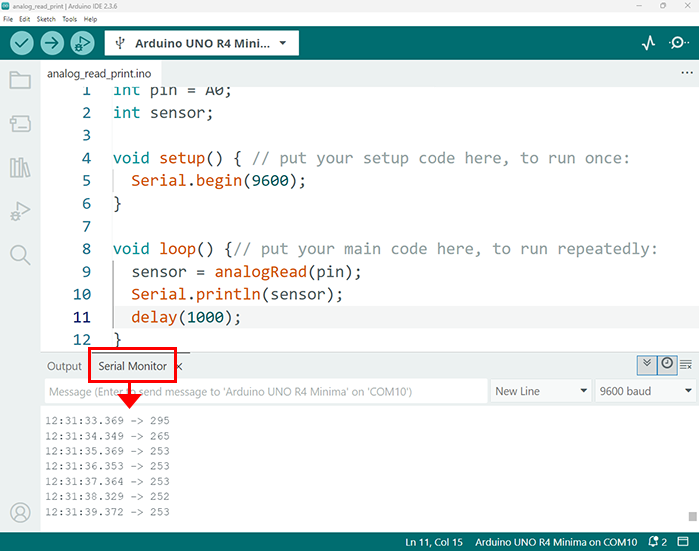Click serial output row 12:31:33.369 -> 295
The height and width of the screenshot is (551, 700).
(107, 421)
